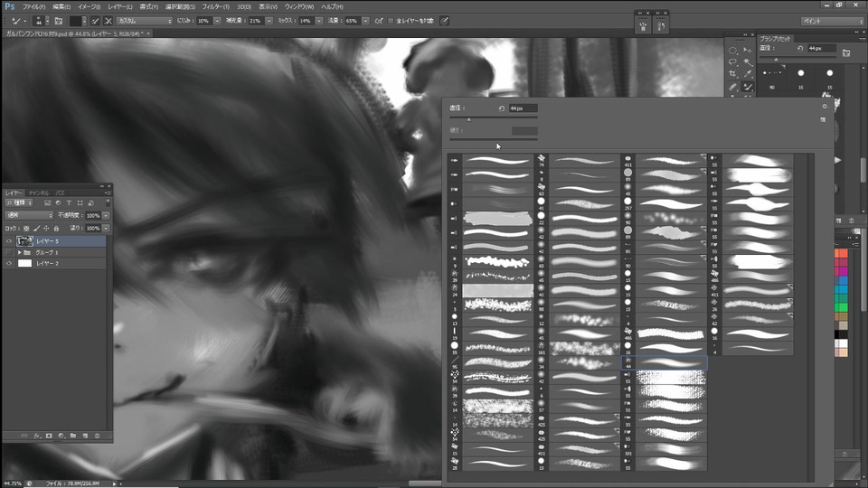The height and width of the screenshot is (488, 868).
Task: Open the ウィンドウ(W) menu
Action: pos(299,6)
